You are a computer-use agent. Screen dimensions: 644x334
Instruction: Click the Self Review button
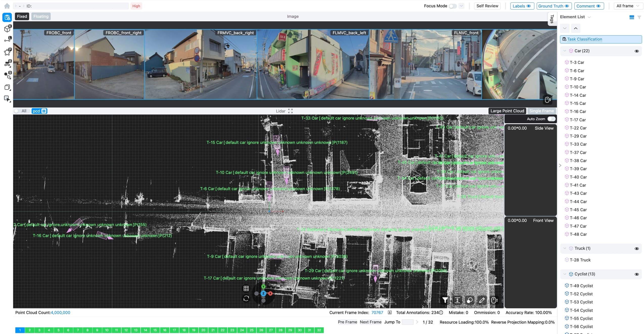coord(487,6)
